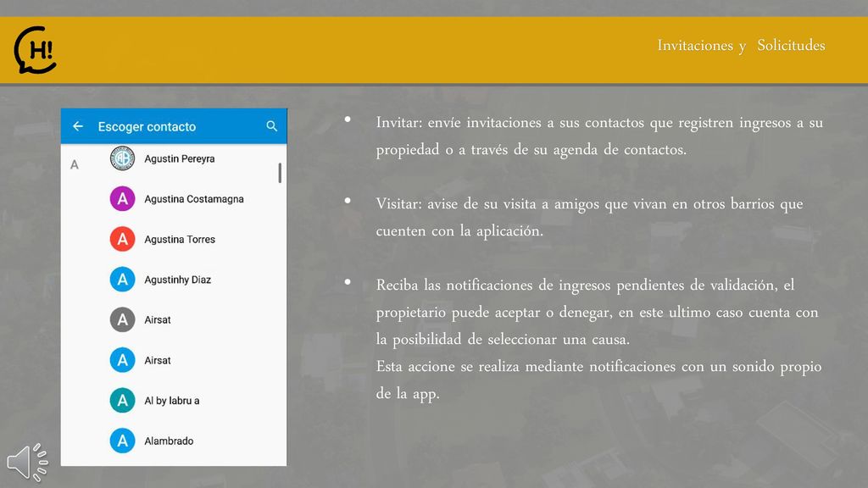Image resolution: width=868 pixels, height=488 pixels.
Task: Choose contact name Agustin Pereyra
Action: (180, 158)
